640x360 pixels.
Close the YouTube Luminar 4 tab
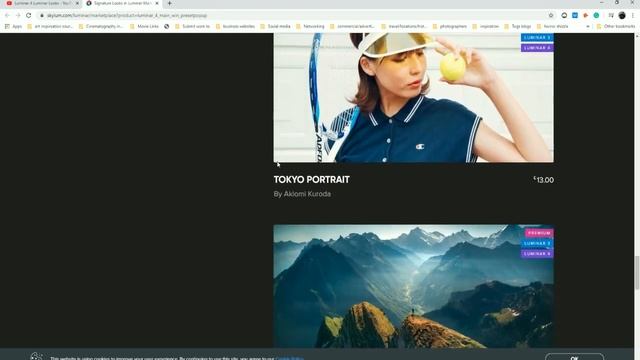(x=77, y=3)
